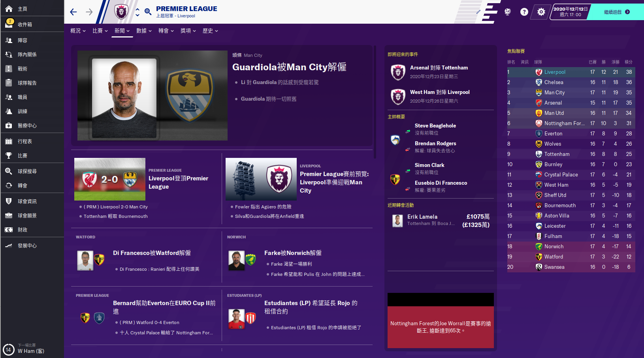The height and width of the screenshot is (358, 644).
Task: Open the 發展中心 development centre icon
Action: click(x=9, y=246)
